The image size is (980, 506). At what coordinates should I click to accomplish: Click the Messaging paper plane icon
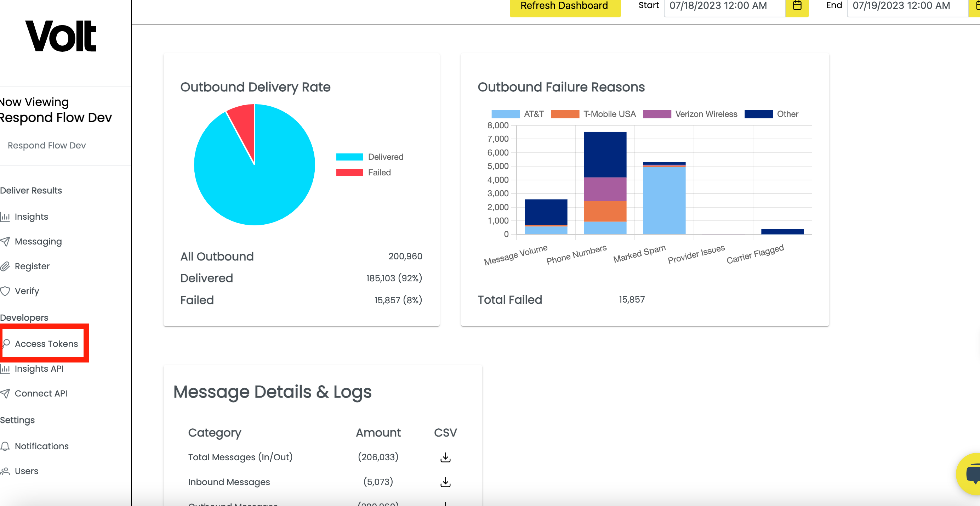[x=5, y=242]
